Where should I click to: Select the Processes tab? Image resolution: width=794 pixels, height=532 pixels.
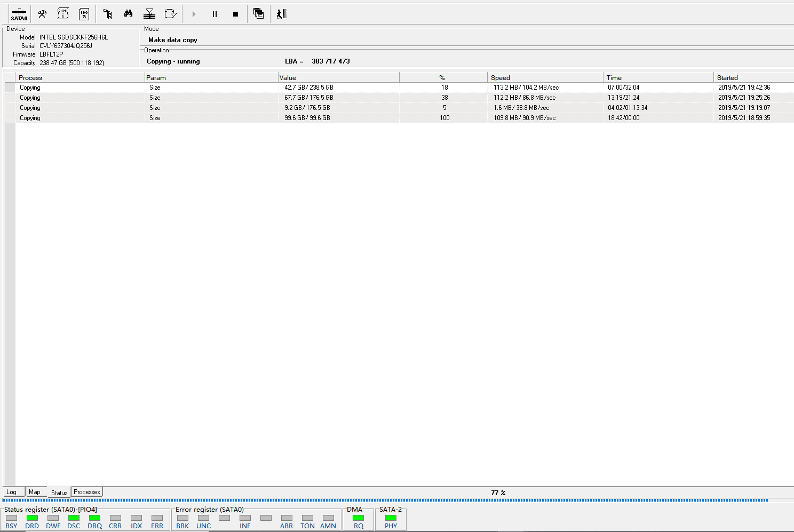[x=86, y=492]
